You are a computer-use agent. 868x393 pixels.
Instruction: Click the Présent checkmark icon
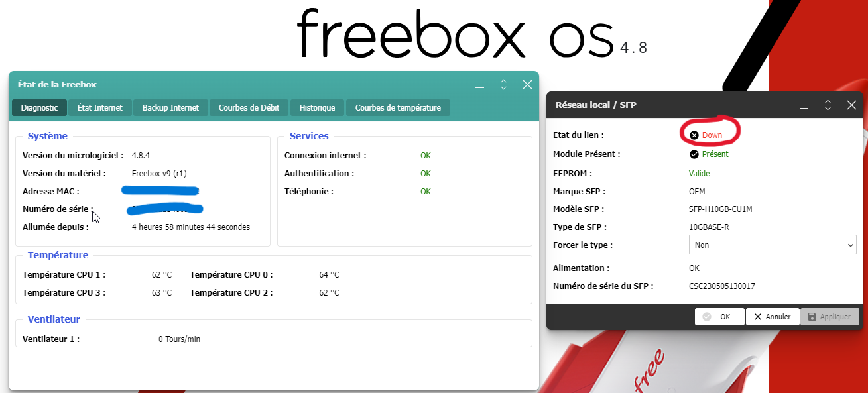694,154
